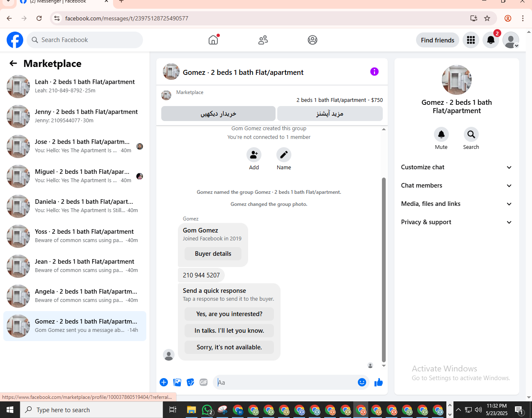
Task: Open the Chrome profile icon
Action: pyautogui.click(x=508, y=18)
